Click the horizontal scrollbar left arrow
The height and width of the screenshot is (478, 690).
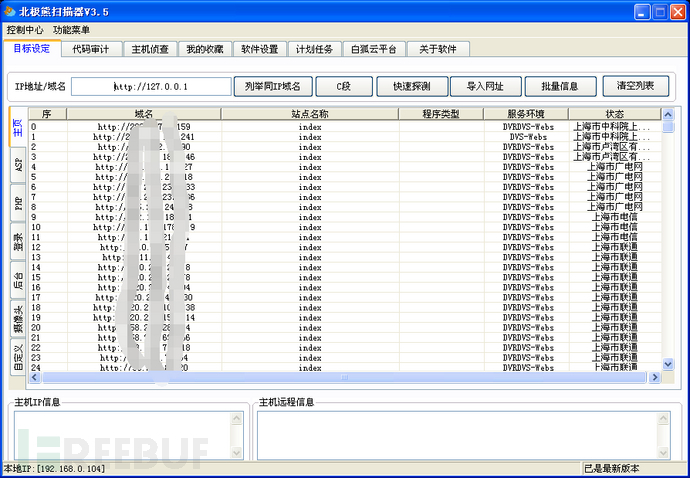[33, 377]
